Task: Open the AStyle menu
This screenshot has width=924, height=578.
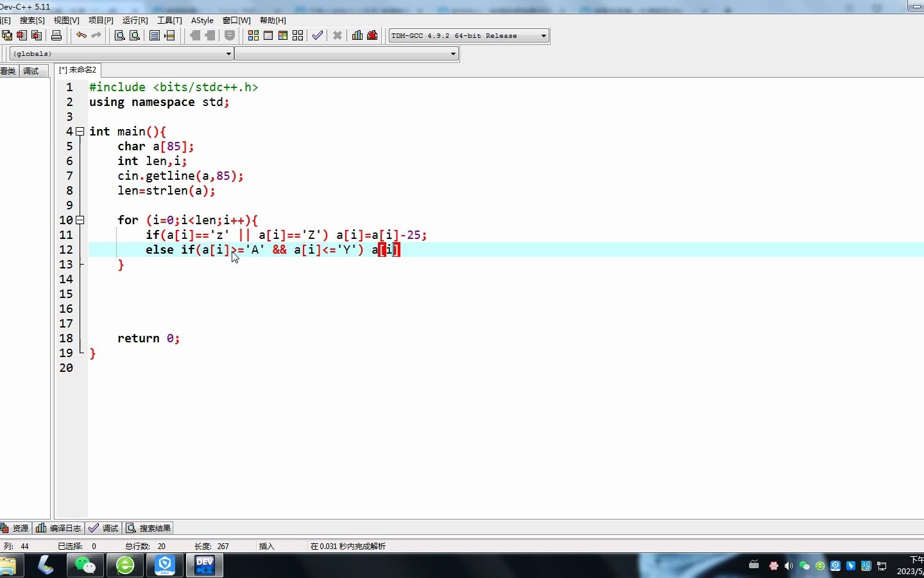Action: [202, 21]
